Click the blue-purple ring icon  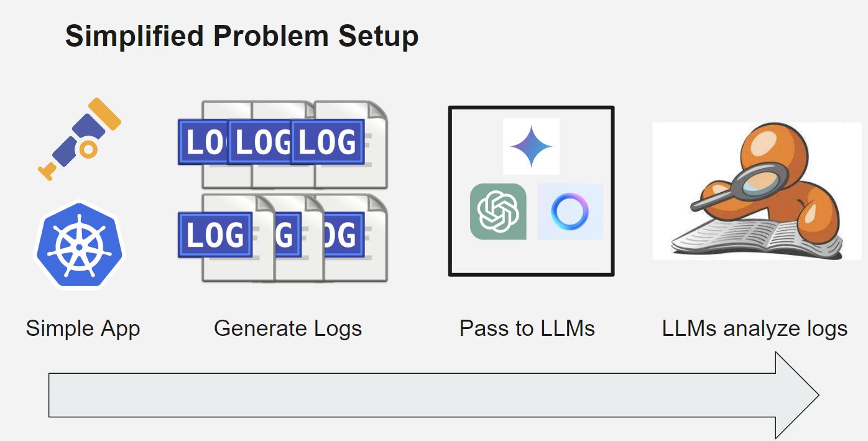[570, 211]
